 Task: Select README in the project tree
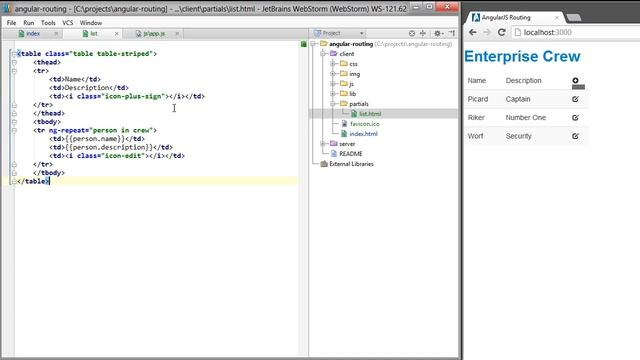point(351,154)
